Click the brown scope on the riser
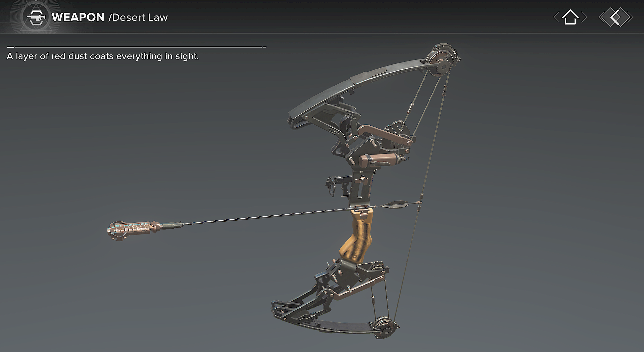The width and height of the screenshot is (644, 352). coord(379,159)
